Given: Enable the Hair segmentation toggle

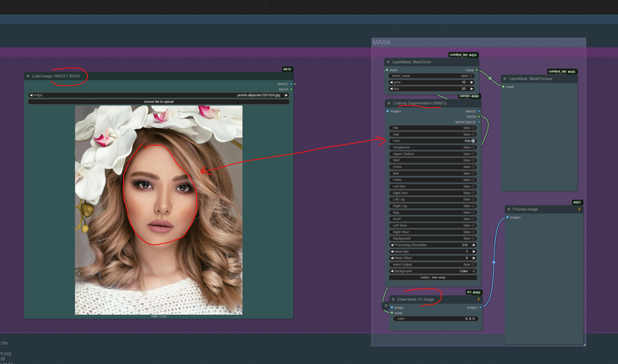Looking at the screenshot, I should pos(473,134).
